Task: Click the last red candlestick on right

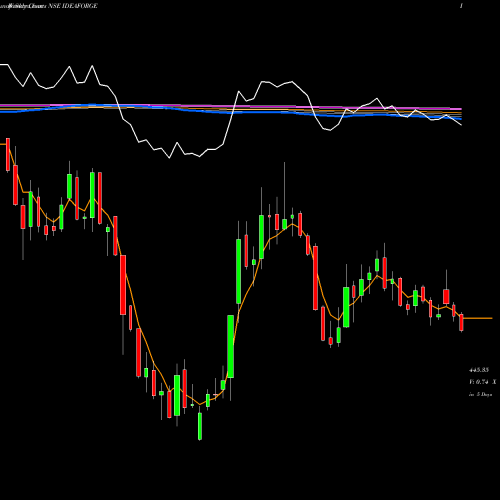Action: click(461, 322)
